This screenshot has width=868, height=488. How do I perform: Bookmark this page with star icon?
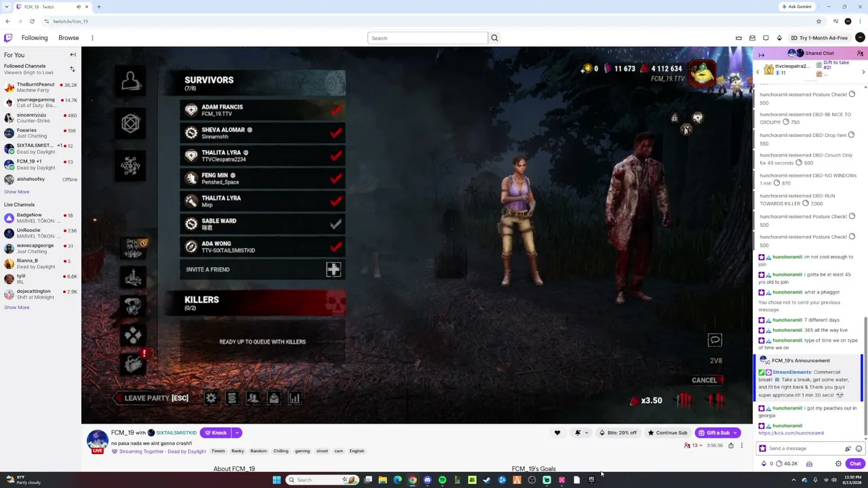coord(818,21)
